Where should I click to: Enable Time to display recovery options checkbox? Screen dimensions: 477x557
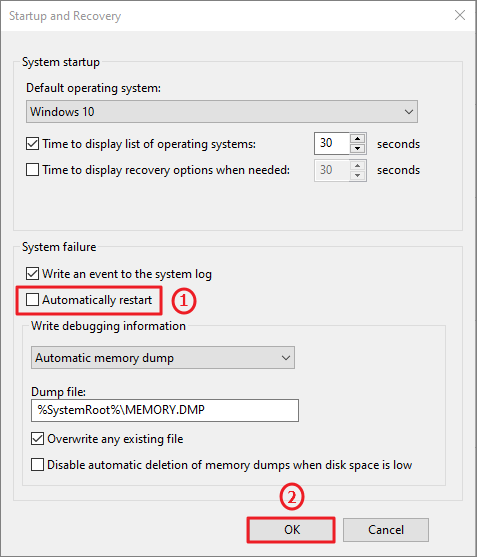[x=32, y=170]
